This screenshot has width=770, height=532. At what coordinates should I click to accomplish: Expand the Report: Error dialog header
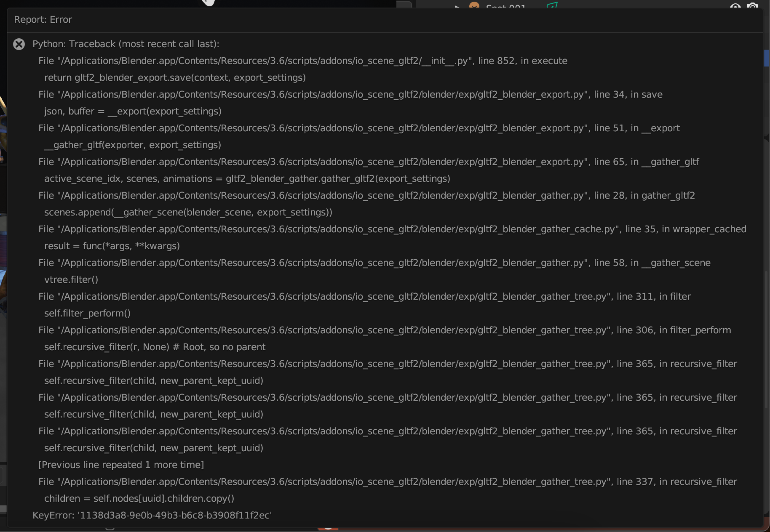43,19
